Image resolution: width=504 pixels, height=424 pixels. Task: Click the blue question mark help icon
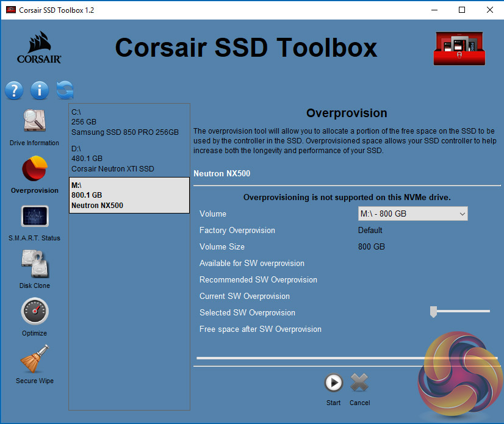pyautogui.click(x=14, y=91)
